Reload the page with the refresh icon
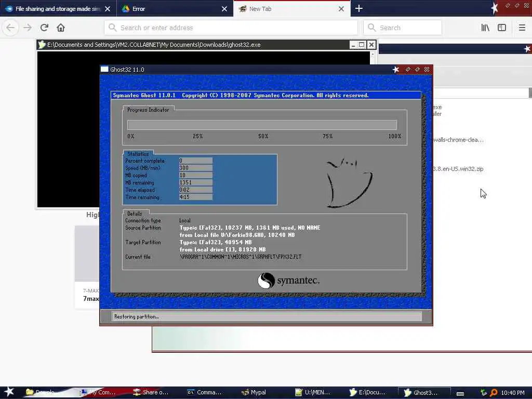Viewport: 532px width, 399px height. [x=44, y=28]
